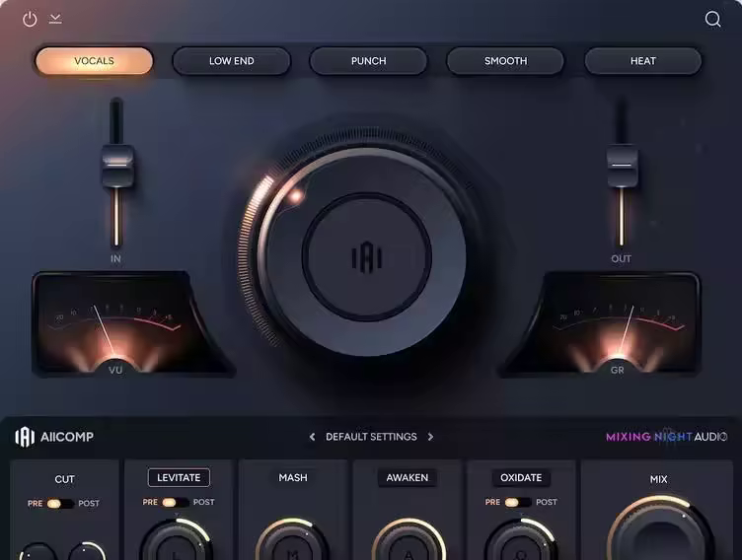Click the power bypass icon
742x560 pixels.
(x=30, y=19)
